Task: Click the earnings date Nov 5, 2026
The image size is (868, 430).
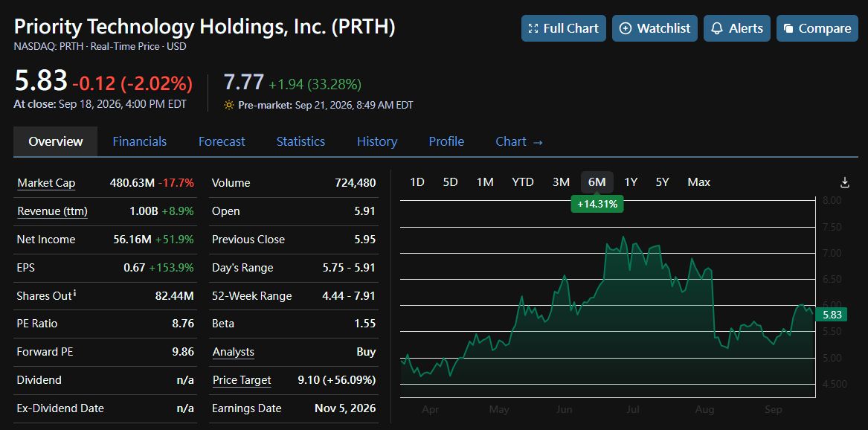Action: click(345, 408)
